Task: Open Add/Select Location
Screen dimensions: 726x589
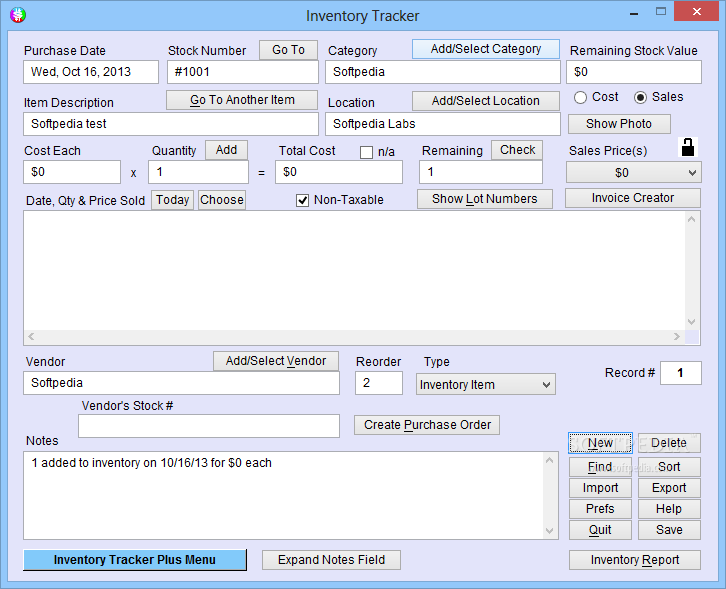Action: click(486, 101)
